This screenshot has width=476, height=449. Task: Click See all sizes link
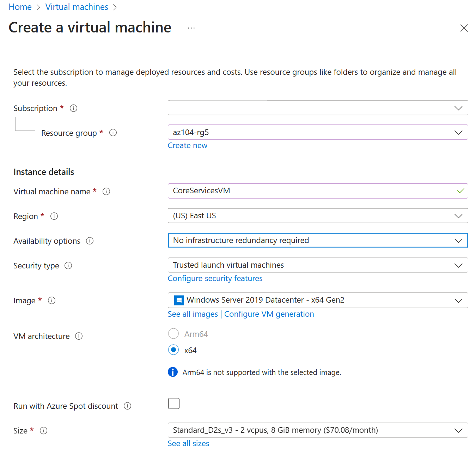point(188,443)
